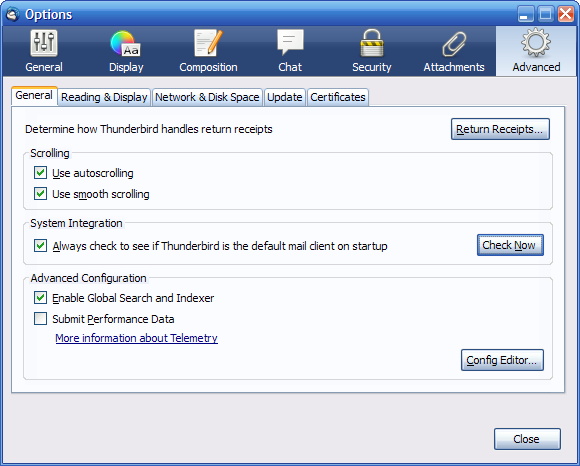Open the Update tab
This screenshot has width=580, height=466.
[284, 97]
